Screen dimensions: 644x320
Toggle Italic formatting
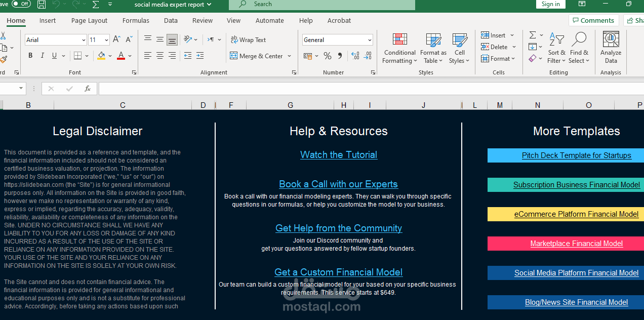[43, 56]
